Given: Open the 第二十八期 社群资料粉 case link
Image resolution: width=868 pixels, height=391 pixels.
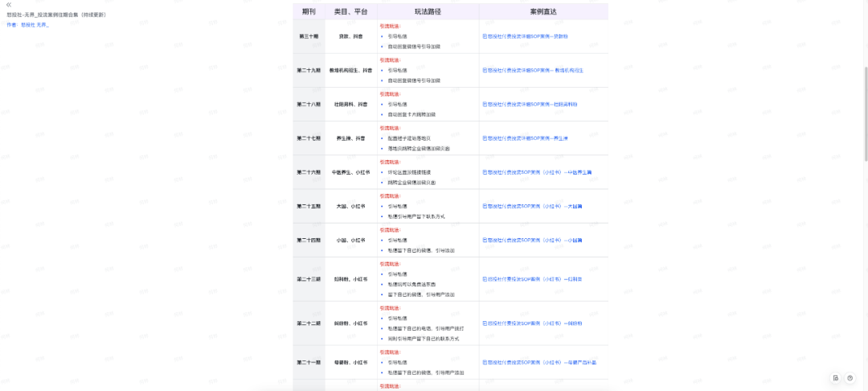Looking at the screenshot, I should click(530, 104).
